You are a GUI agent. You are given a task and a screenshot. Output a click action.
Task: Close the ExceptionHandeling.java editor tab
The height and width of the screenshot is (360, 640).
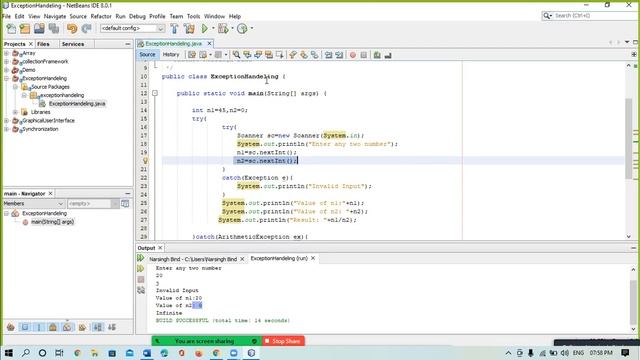pos(209,43)
